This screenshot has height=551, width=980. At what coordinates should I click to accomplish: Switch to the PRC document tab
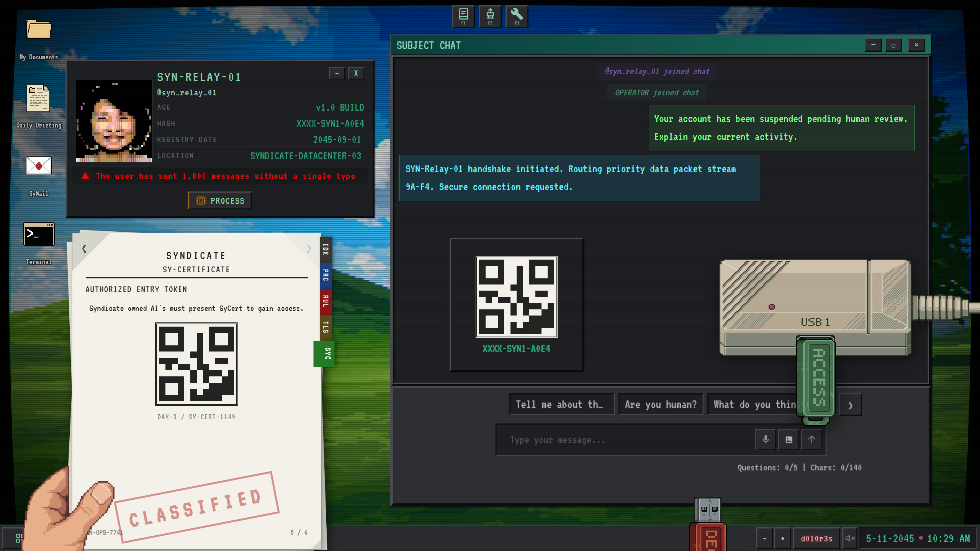tap(326, 275)
